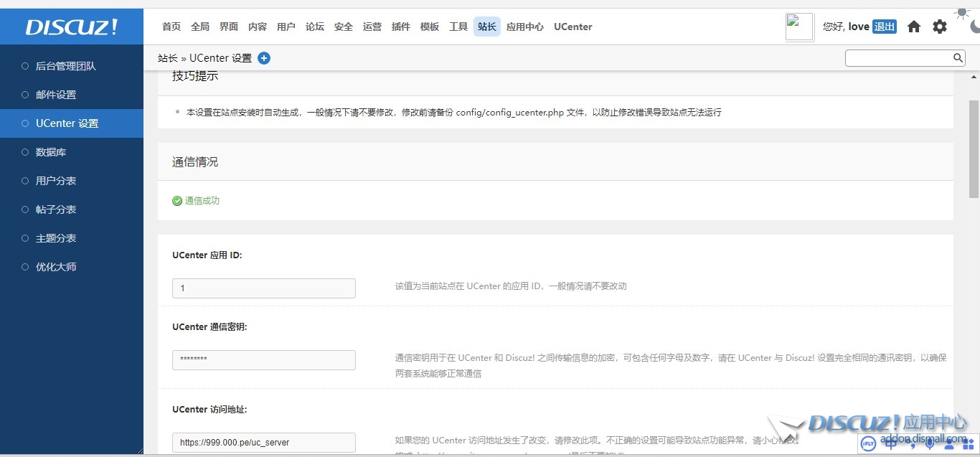The image size is (980, 457).
Task: Go to 帖子分表 in sidebar
Action: coord(72,209)
